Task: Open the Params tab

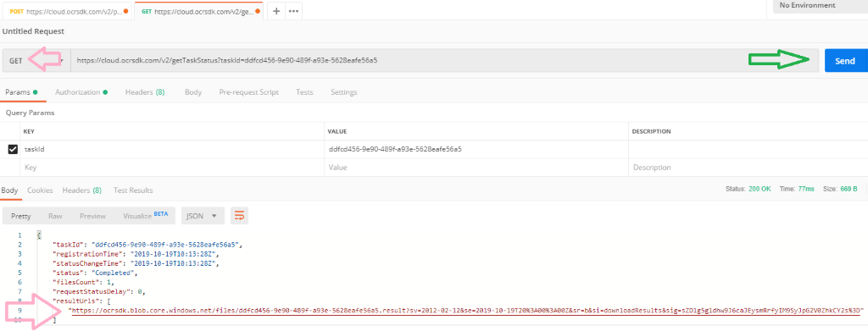Action: pos(21,92)
